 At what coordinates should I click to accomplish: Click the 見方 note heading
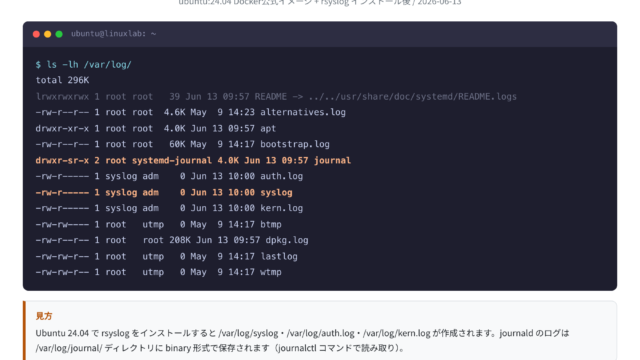pyautogui.click(x=44, y=316)
